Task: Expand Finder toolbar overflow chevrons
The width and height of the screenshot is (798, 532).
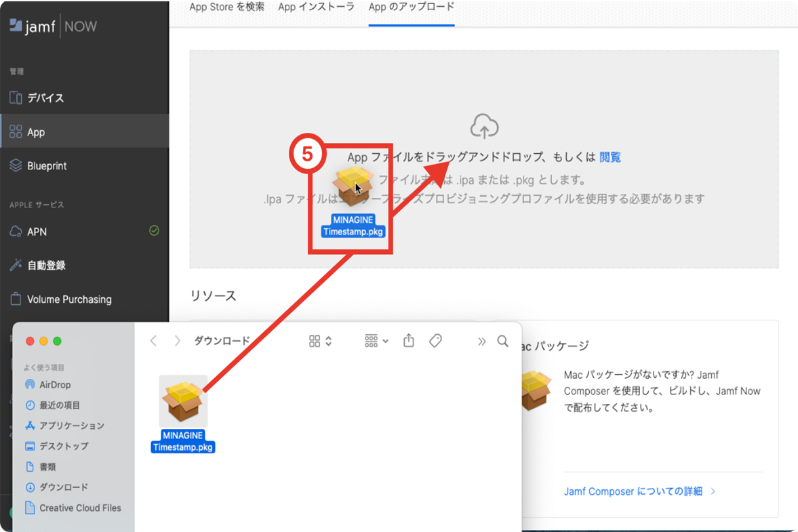Action: tap(481, 342)
